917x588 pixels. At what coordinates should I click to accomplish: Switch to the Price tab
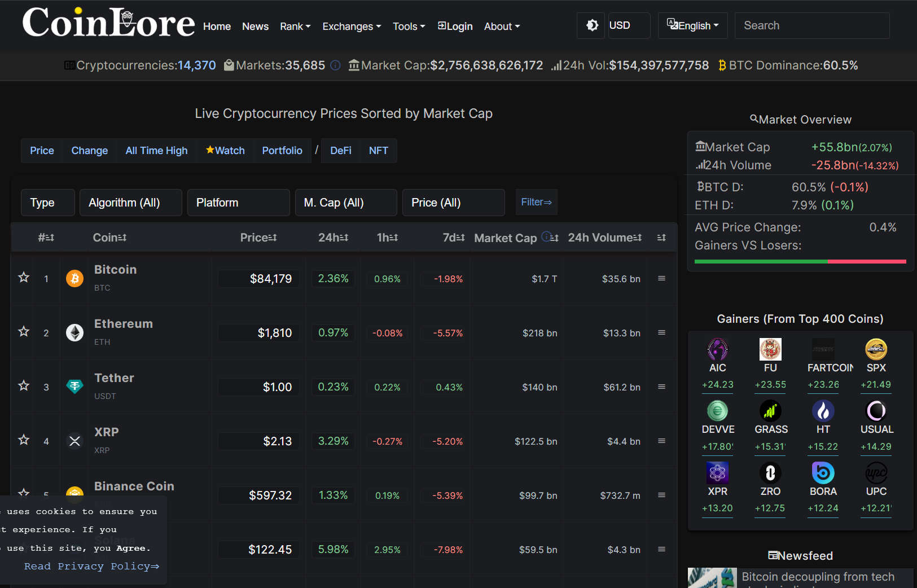click(x=42, y=151)
